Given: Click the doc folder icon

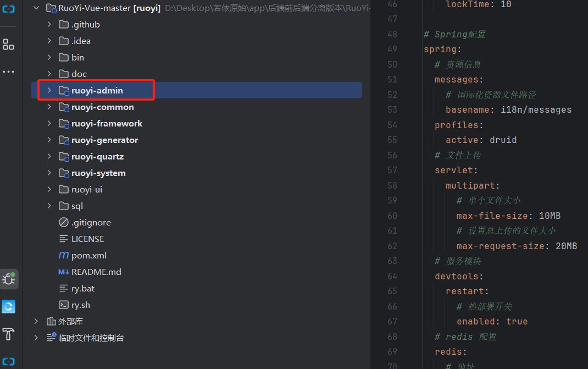Looking at the screenshot, I should point(64,74).
